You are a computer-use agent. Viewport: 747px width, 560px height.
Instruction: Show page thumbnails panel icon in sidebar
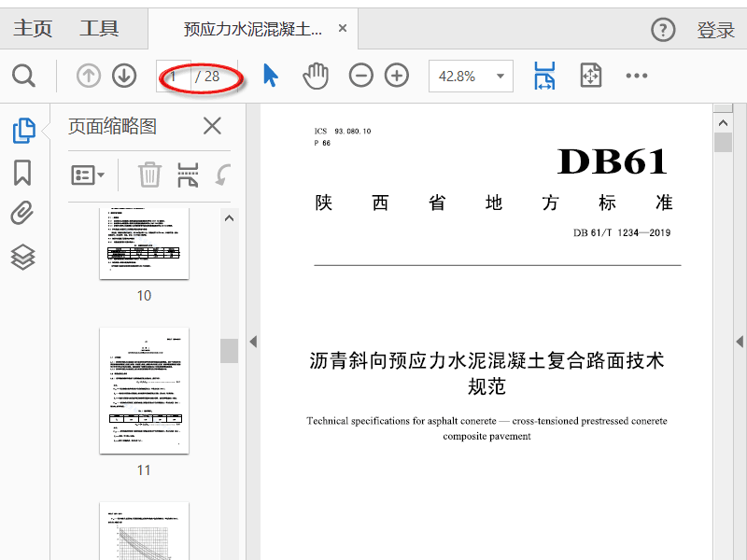pos(24,130)
